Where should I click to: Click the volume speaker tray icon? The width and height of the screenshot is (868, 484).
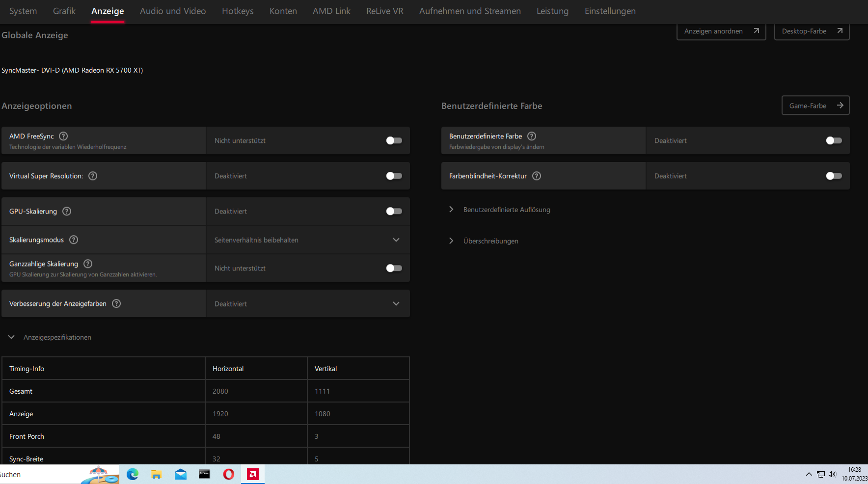point(832,474)
